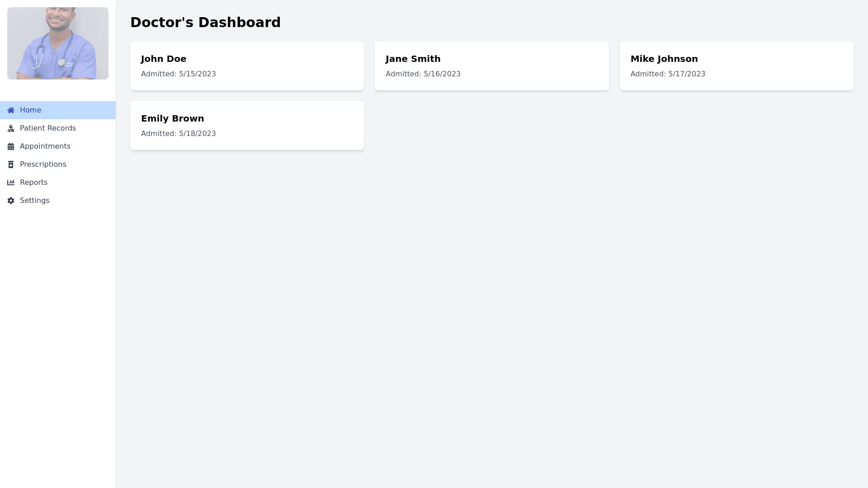The height and width of the screenshot is (488, 868).
Task: Click the Settings gear icon
Action: tap(11, 201)
